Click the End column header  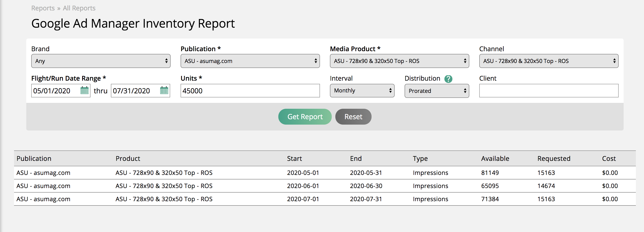point(356,158)
